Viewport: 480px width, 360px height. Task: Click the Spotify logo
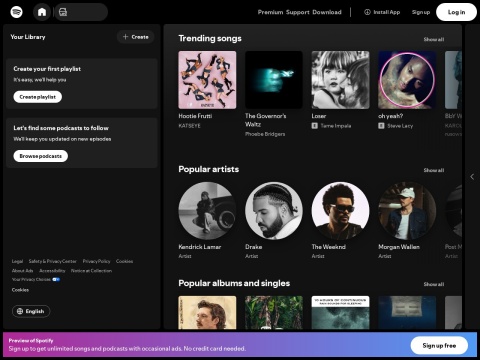click(17, 12)
